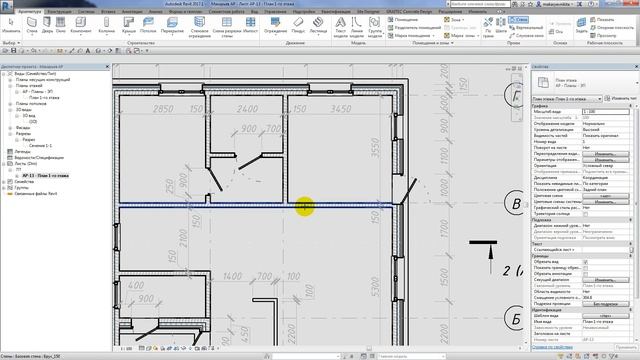Select the Потолок (Ceiling) tool
Viewport: 640px width, 360px height.
[x=148, y=25]
